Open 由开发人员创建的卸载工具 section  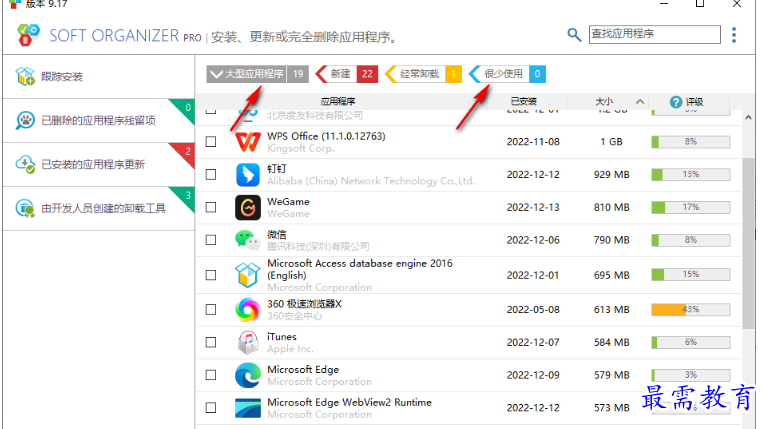click(x=98, y=208)
